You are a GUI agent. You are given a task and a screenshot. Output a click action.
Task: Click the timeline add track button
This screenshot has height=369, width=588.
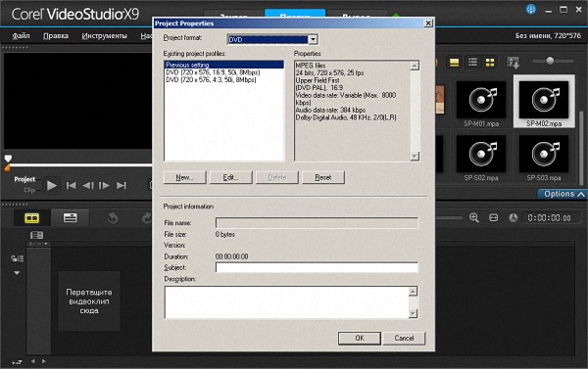[x=17, y=362]
